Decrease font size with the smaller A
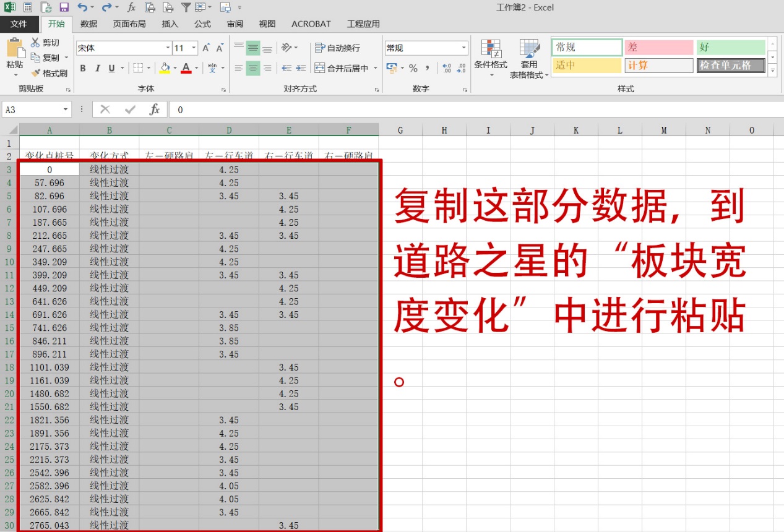 [220, 48]
